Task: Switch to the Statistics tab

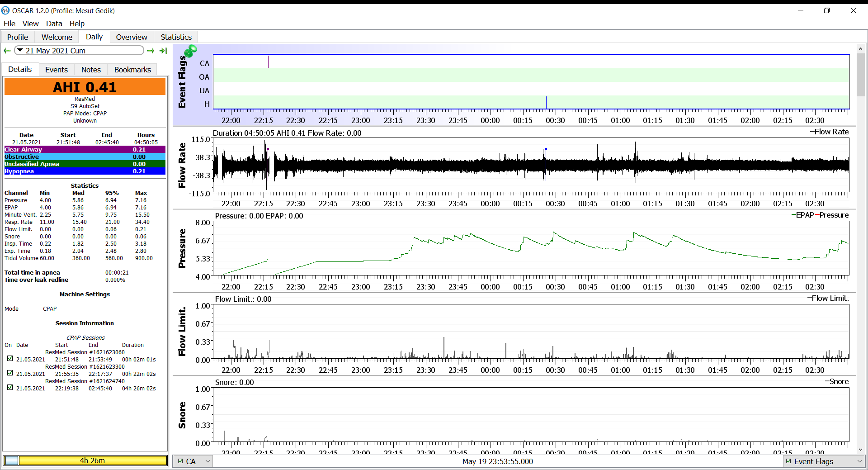Action: 176,37
